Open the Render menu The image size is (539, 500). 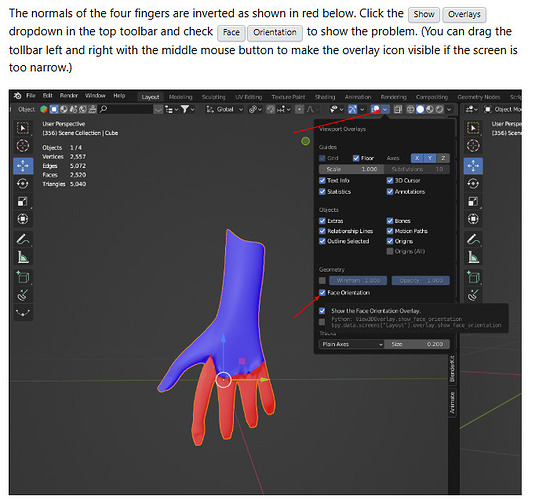69,96
